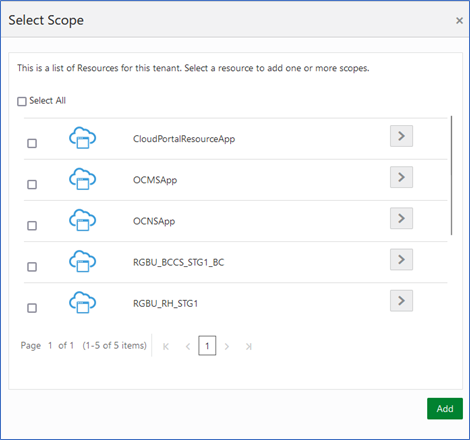Go to previous page arrow
The width and height of the screenshot is (470, 440).
click(188, 347)
